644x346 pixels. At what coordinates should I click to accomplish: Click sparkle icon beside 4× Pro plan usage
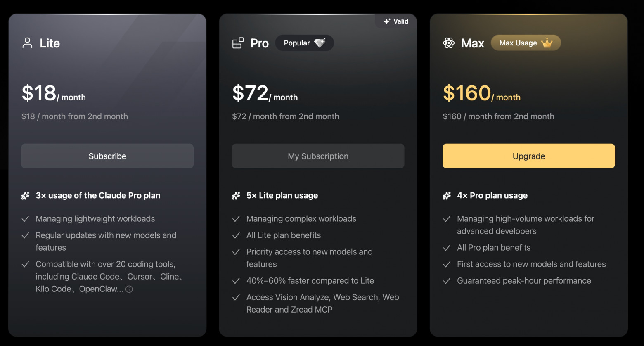coord(447,196)
